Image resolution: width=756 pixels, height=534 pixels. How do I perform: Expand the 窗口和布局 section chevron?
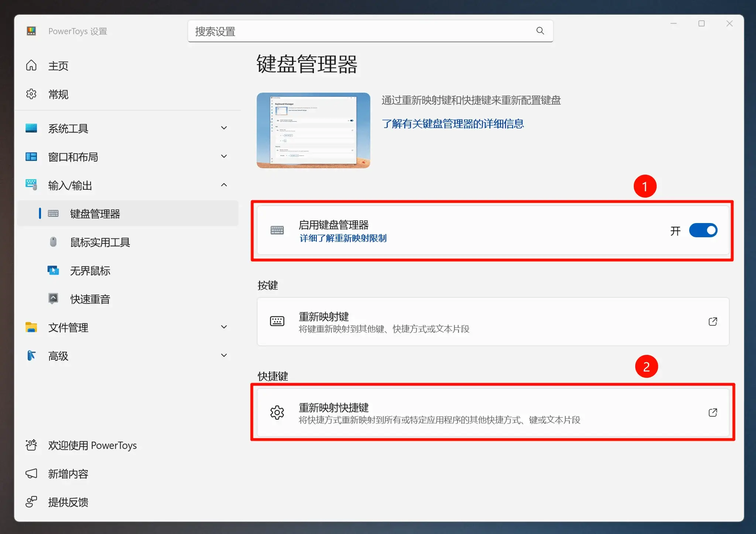click(224, 156)
